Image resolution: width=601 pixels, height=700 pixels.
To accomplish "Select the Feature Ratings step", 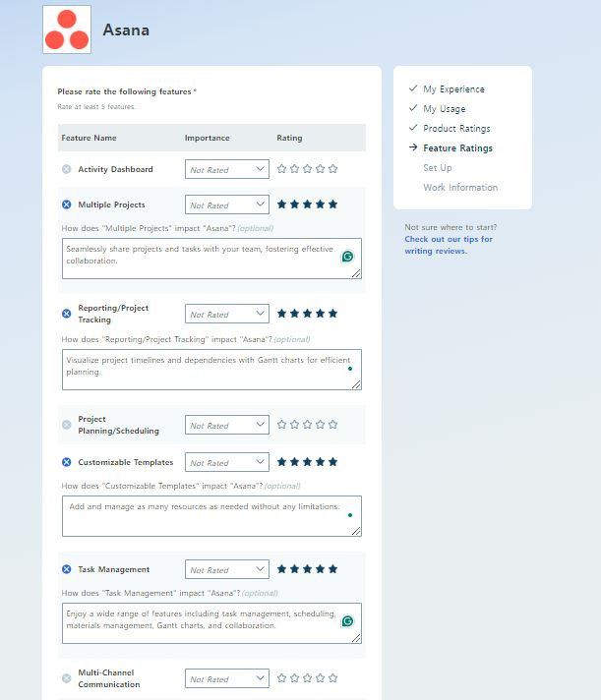I will tap(457, 147).
